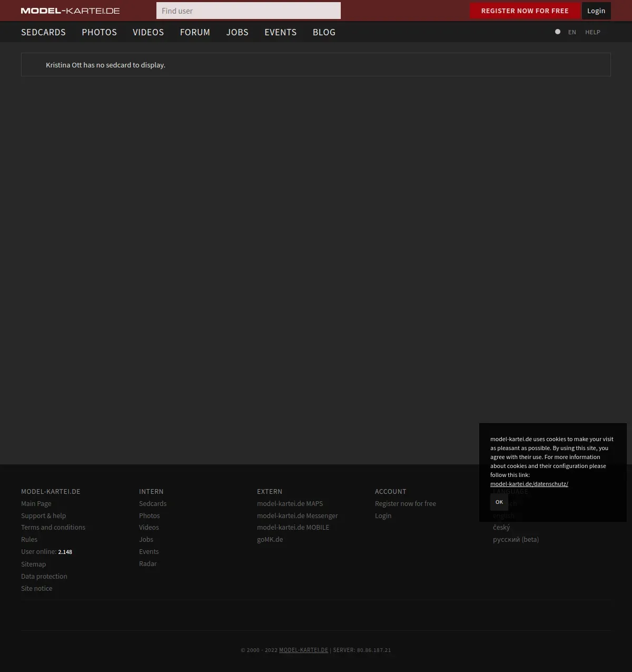Open model-kartei.de Messenger link
Screen dimensions: 632x672
click(298, 515)
